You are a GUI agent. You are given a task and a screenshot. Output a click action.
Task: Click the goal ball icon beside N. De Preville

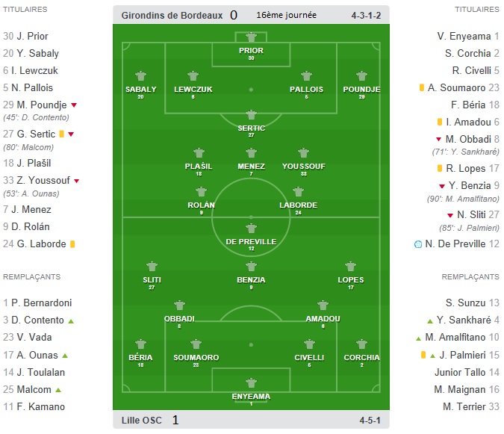pos(418,244)
